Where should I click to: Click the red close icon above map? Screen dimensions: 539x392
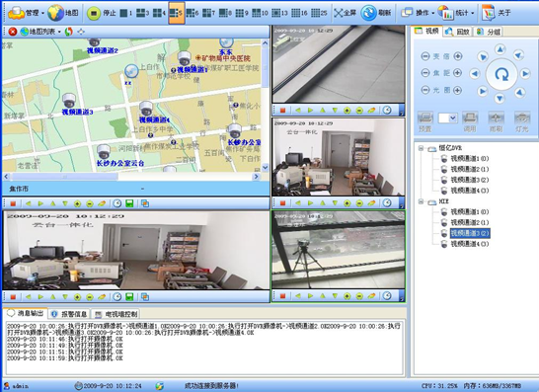point(13,32)
